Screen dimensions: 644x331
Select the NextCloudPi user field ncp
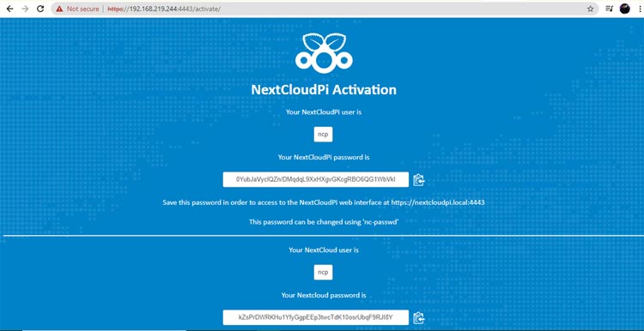pyautogui.click(x=323, y=134)
